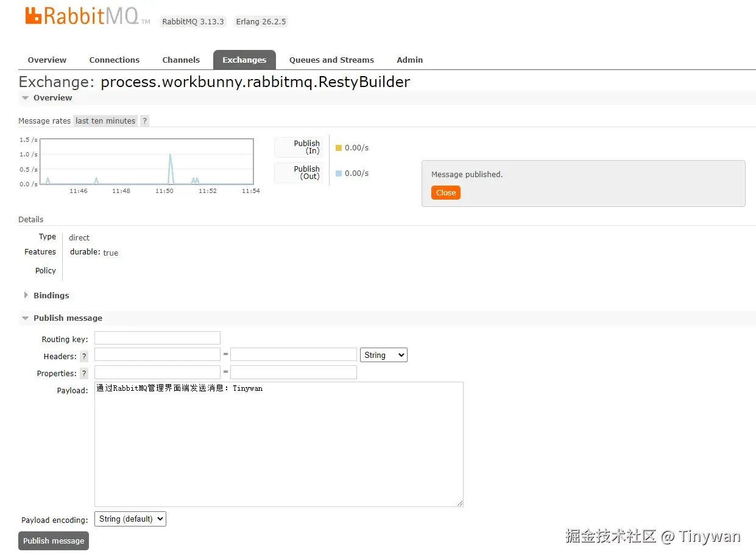
Task: Select the Exchanges tab
Action: [244, 60]
